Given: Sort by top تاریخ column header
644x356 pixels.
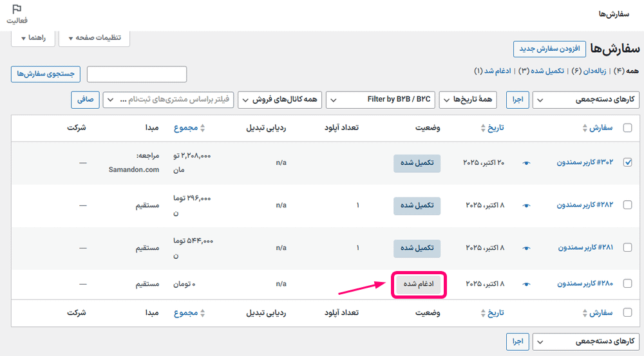Looking at the screenshot, I should point(496,127).
